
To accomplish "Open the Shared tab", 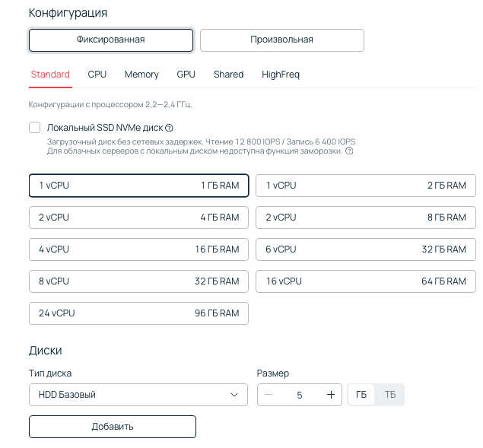I will [x=228, y=75].
